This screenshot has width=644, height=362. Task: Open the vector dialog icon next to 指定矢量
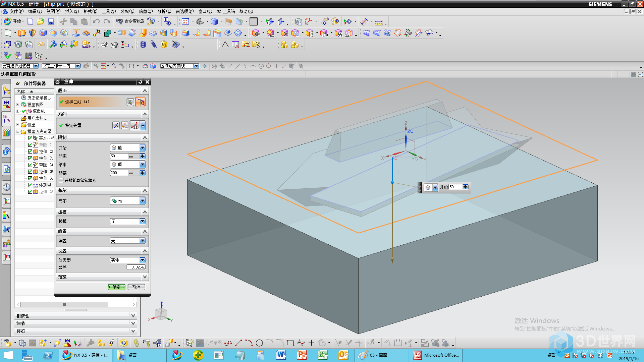click(125, 125)
